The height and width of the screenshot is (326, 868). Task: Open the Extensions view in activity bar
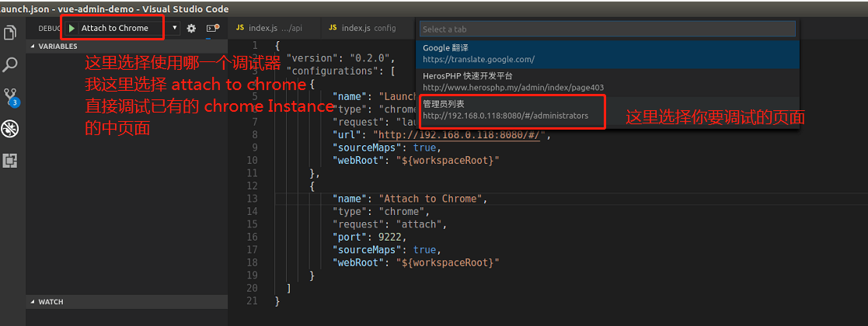click(11, 161)
